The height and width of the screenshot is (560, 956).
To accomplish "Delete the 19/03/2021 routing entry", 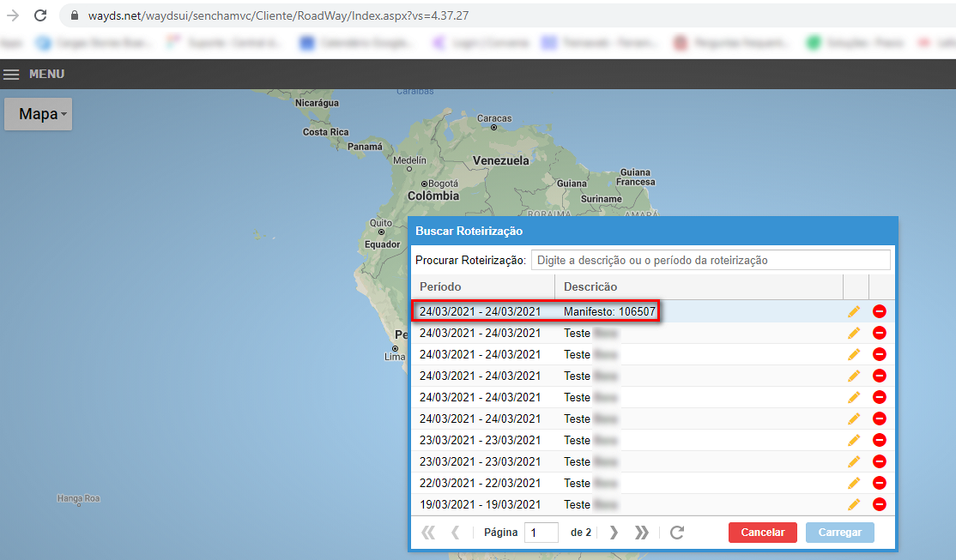I will click(879, 504).
